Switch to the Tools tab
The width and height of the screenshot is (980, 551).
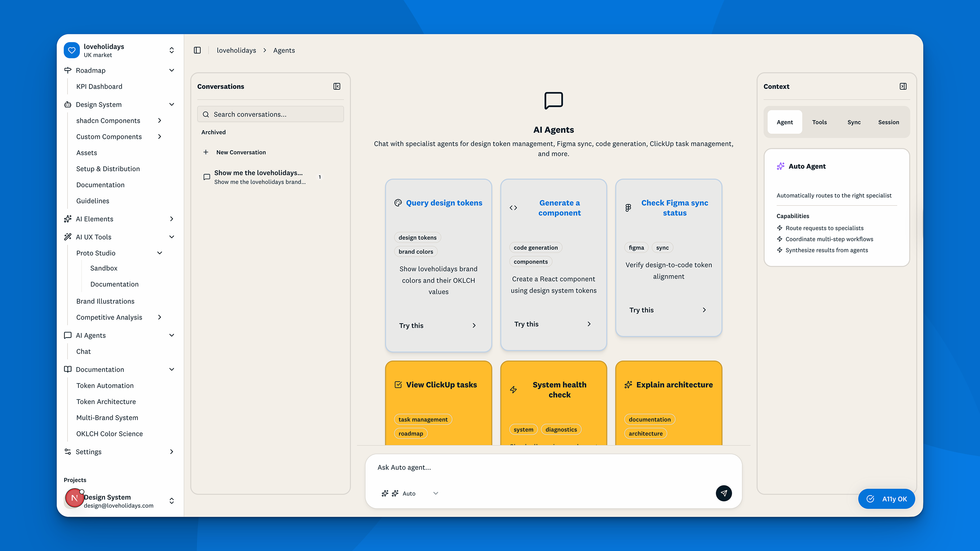pos(819,122)
